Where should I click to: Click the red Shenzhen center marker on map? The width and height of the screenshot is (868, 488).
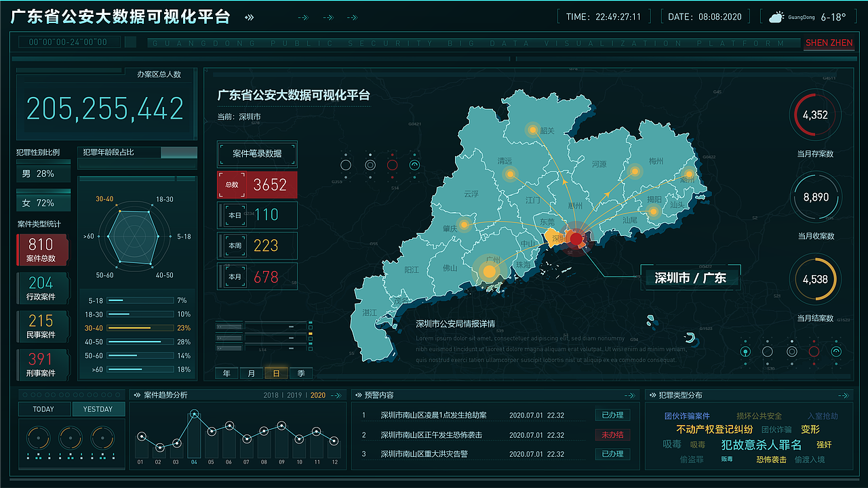(x=576, y=239)
